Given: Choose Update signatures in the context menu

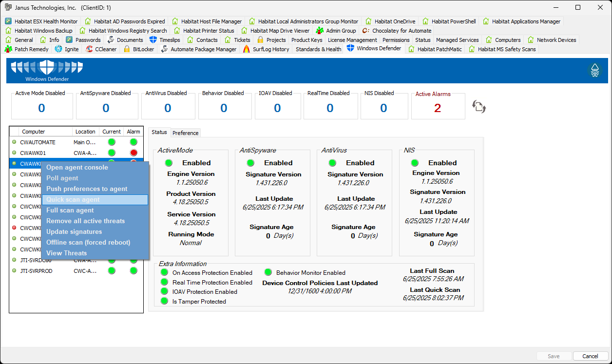Looking at the screenshot, I should pyautogui.click(x=74, y=232).
